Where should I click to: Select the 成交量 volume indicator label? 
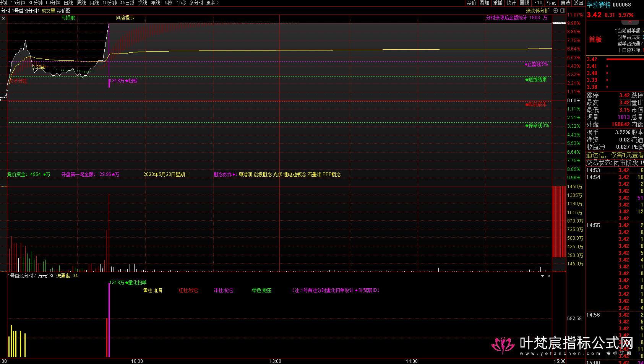click(x=49, y=11)
